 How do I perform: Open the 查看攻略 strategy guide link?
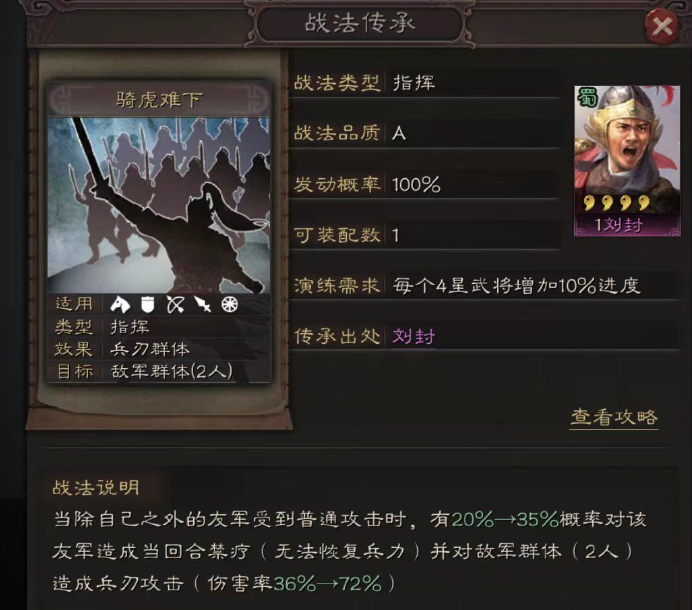[x=614, y=417]
